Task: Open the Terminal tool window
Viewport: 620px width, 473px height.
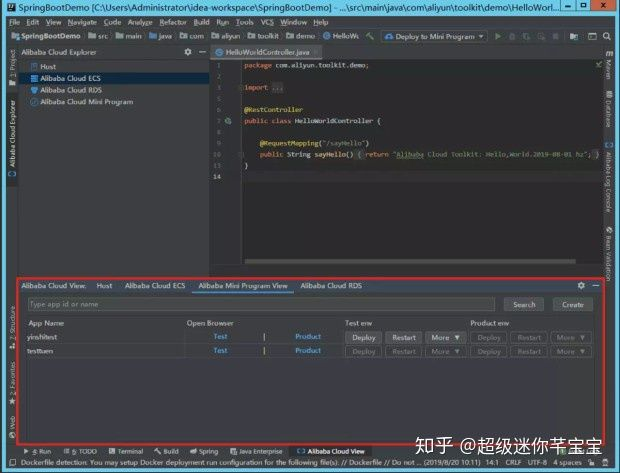Action: (x=125, y=452)
